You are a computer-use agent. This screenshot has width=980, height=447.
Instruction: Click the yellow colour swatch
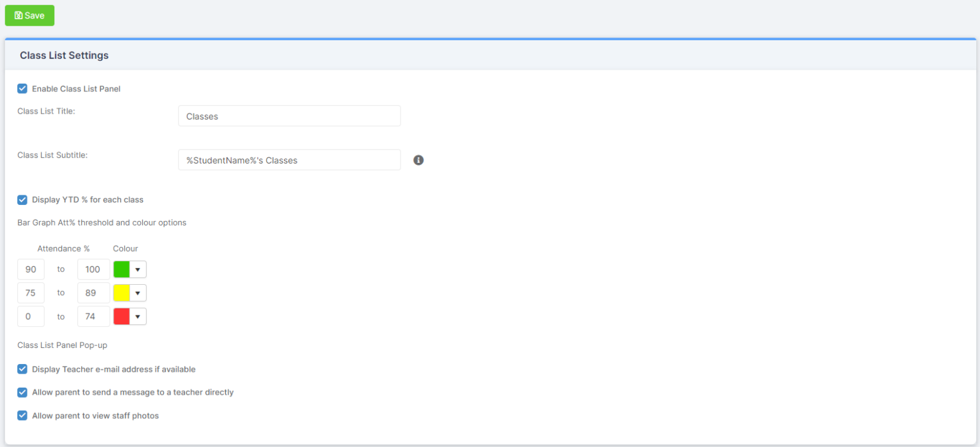click(122, 293)
